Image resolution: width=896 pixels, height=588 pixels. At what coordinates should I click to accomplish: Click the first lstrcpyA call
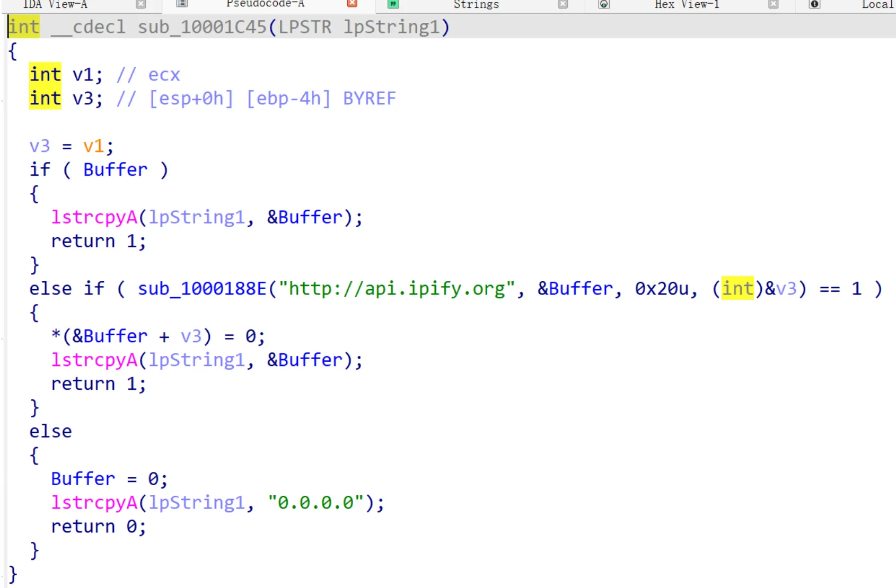[x=94, y=217]
